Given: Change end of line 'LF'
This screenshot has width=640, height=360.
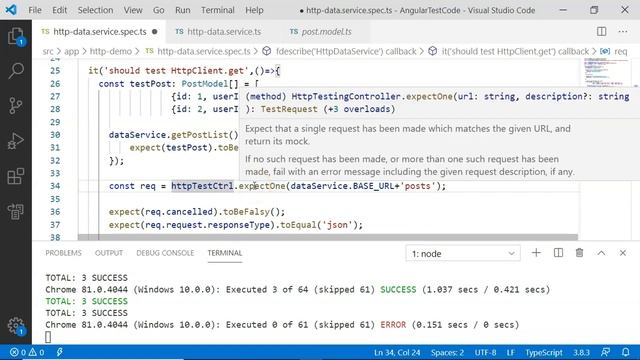Looking at the screenshot, I should 511,352.
